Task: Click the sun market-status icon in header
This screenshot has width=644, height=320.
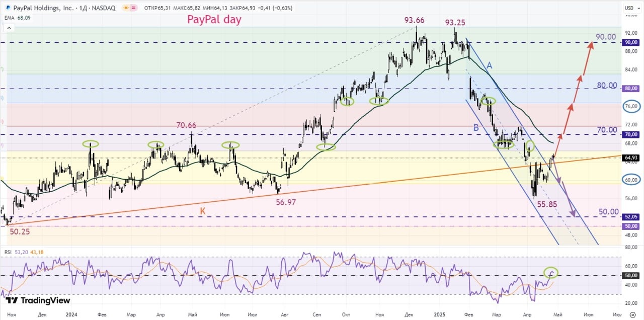Action: [125, 8]
